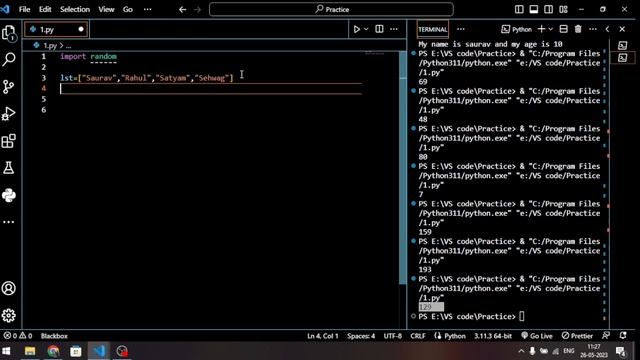Open the Run and Debug view
Image resolution: width=640 pixels, height=360 pixels.
[9, 114]
